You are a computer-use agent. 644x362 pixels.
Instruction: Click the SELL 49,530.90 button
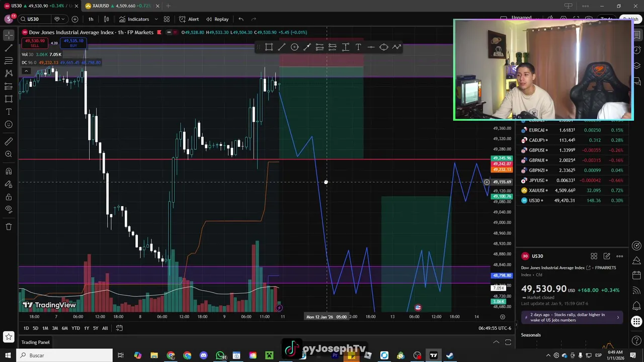35,43
